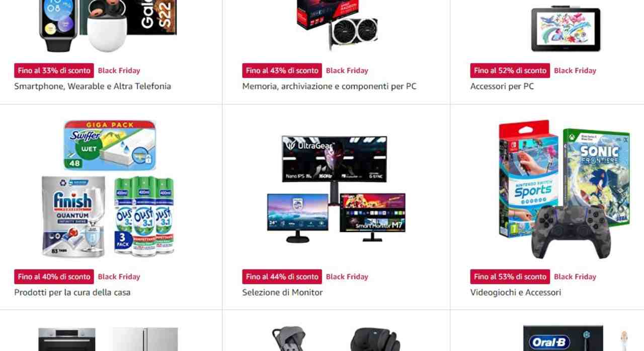Go to 'Accessori per PC' category
Screen dimensions: 644x351
[502, 86]
